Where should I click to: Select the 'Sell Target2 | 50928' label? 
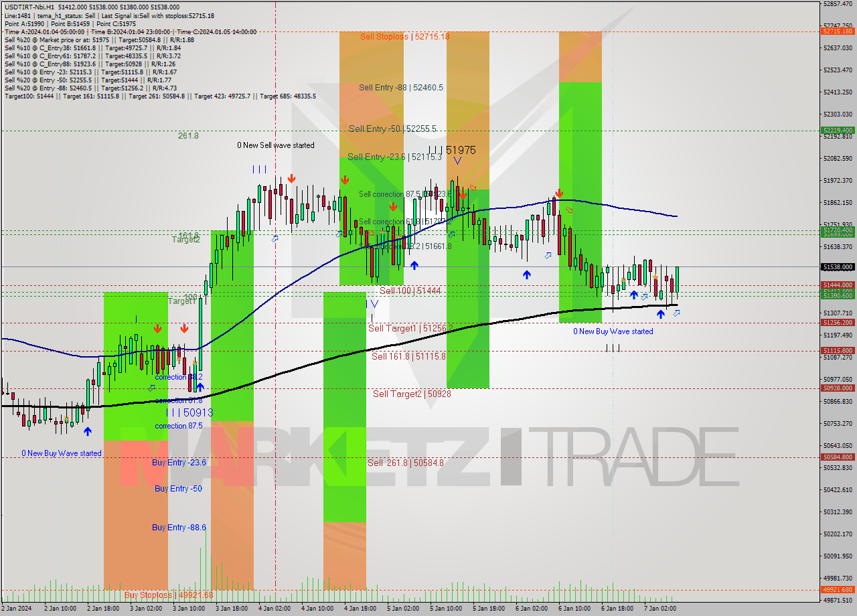click(x=412, y=394)
